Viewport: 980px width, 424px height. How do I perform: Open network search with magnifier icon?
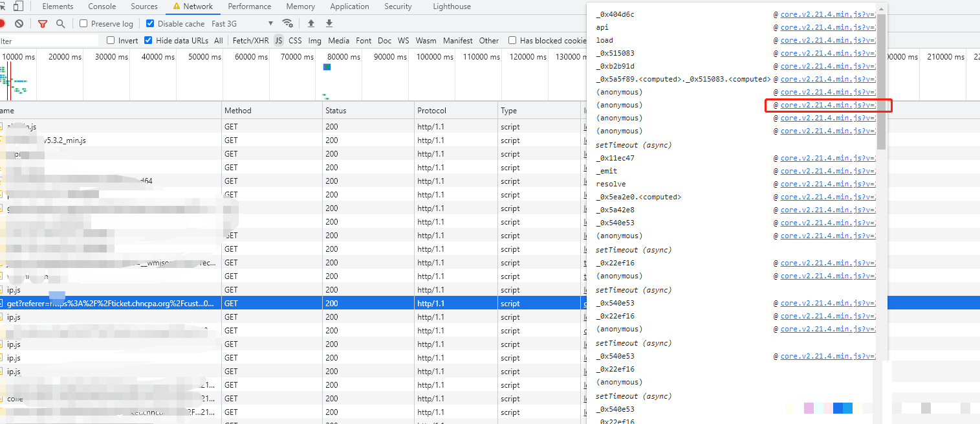click(60, 23)
